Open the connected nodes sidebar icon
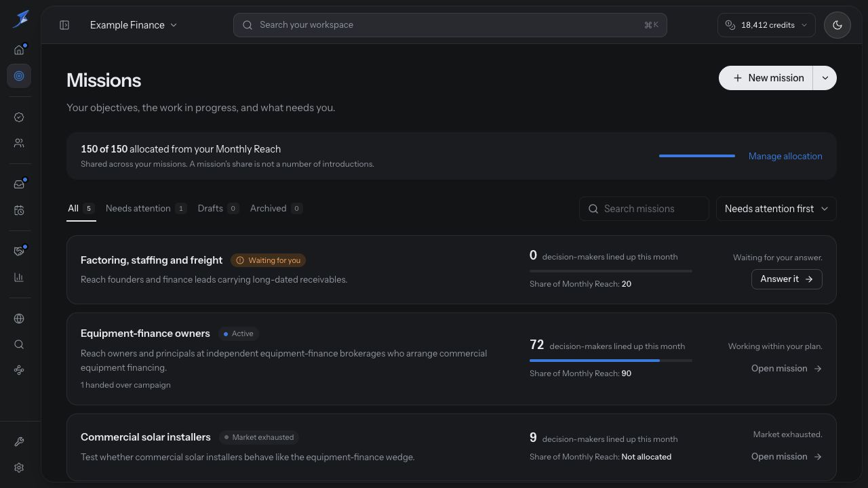This screenshot has width=868, height=488. 19,370
